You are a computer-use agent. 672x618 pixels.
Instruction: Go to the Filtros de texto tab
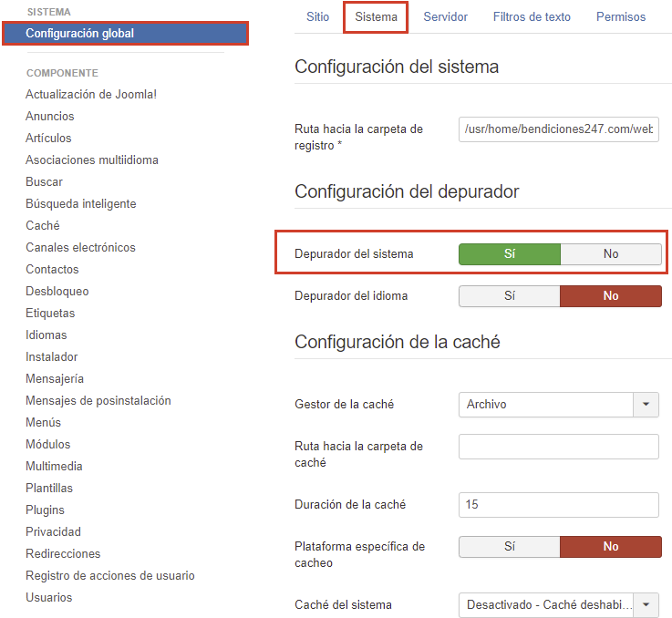pos(532,17)
